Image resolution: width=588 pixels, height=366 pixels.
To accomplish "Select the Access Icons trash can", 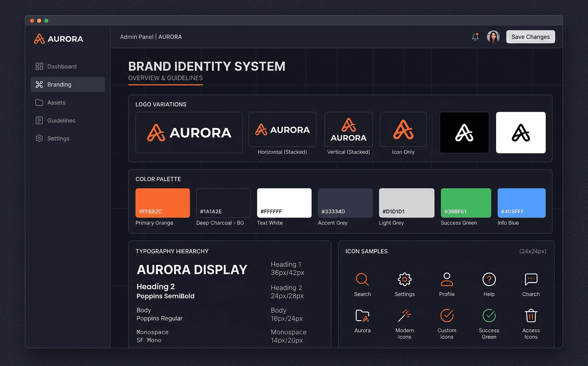I will (x=531, y=316).
